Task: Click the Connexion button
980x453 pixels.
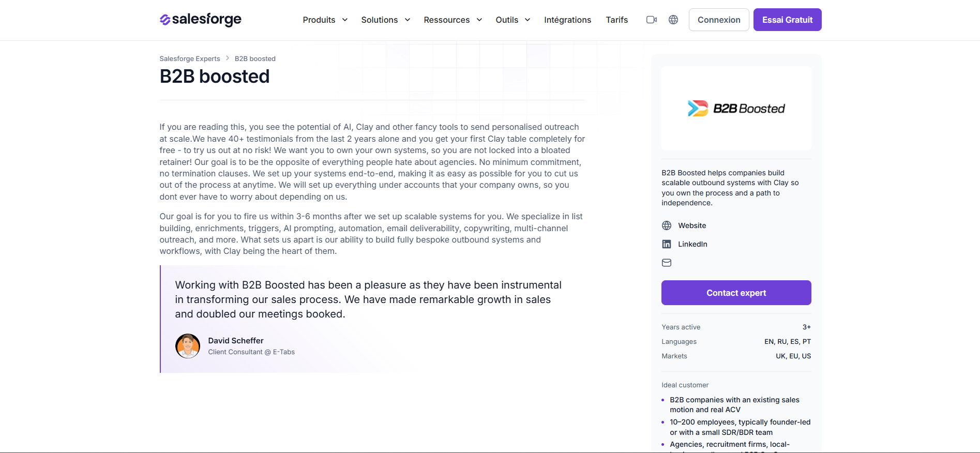Action: coord(719,20)
